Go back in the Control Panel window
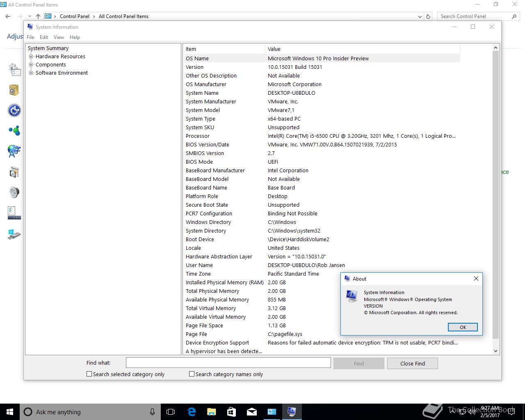This screenshot has width=525, height=420. point(8,16)
